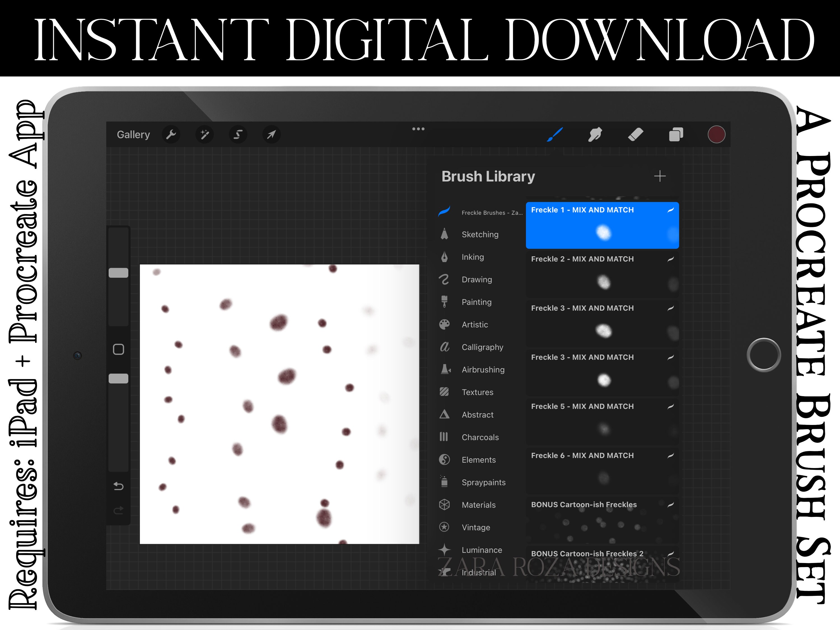Tap the white canvas with freckle dots

tap(279, 404)
